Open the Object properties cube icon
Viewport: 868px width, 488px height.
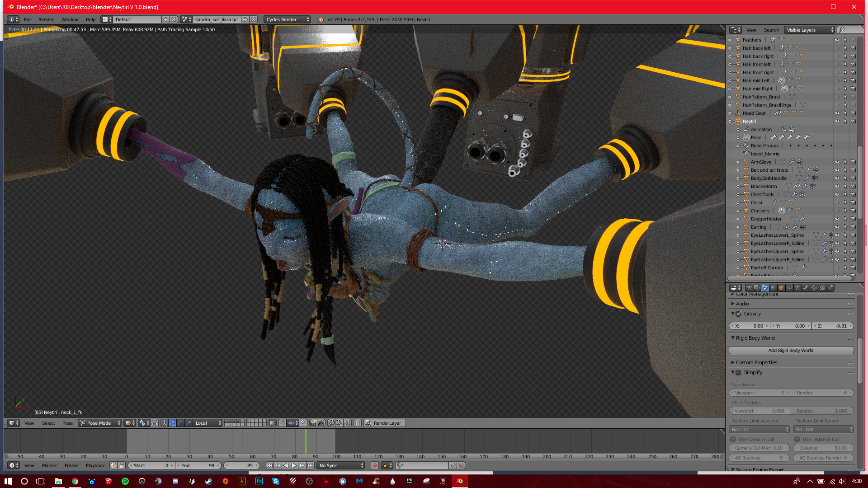click(x=781, y=288)
